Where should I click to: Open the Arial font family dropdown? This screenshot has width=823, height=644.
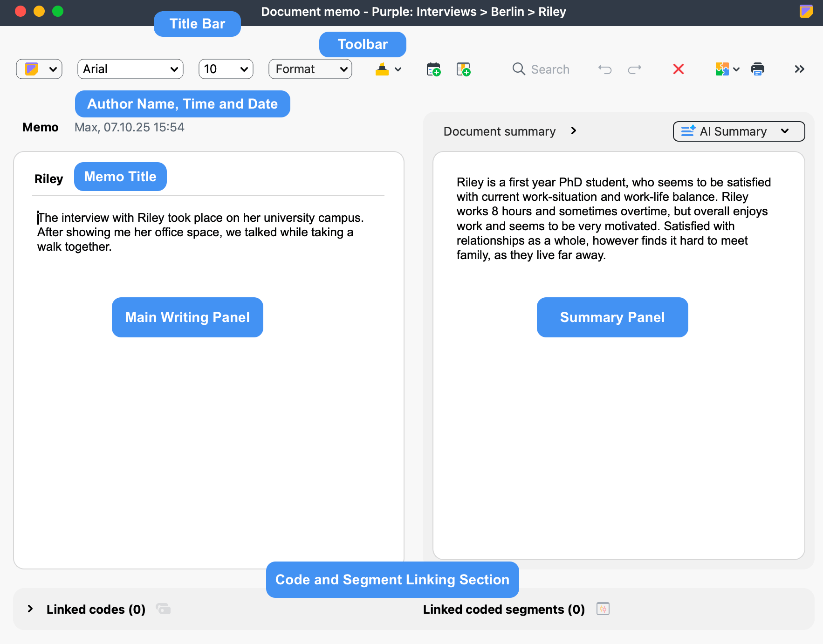point(130,69)
